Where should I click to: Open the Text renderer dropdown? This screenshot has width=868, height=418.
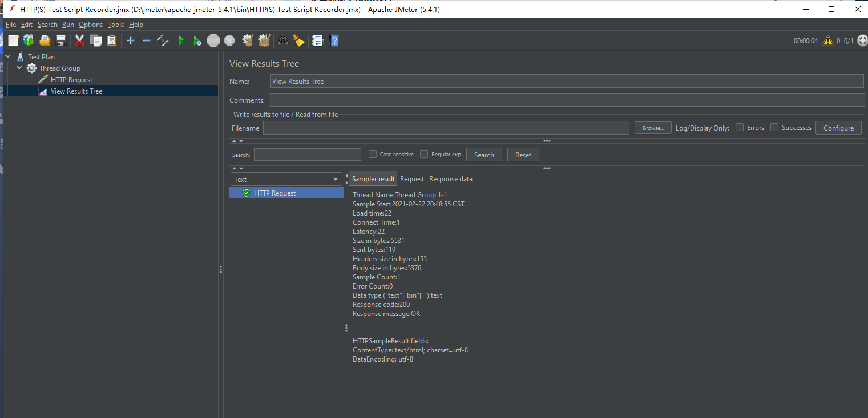click(x=286, y=179)
